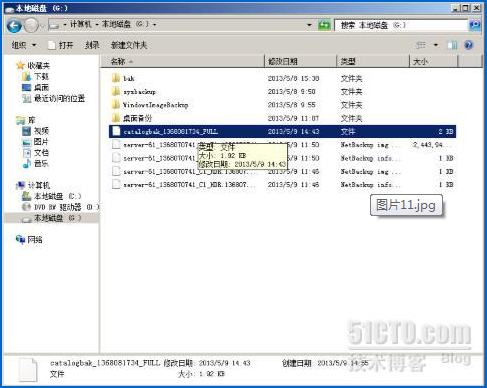Image resolution: width=487 pixels, height=388 pixels.
Task: Select the 桌面备份 folder icon
Action: (116, 118)
